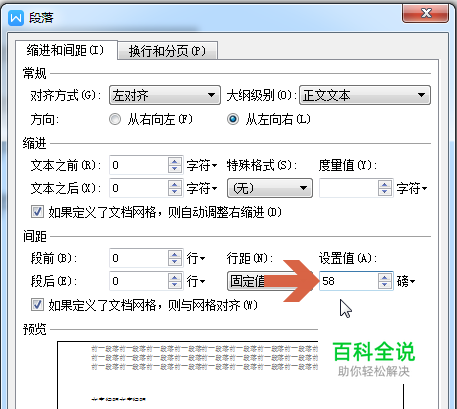Viewport: 457px width, 409px height.
Task: Toggle 如果定义了文档网格，则自动调整右缩进 checkbox
Action: pyautogui.click(x=37, y=212)
